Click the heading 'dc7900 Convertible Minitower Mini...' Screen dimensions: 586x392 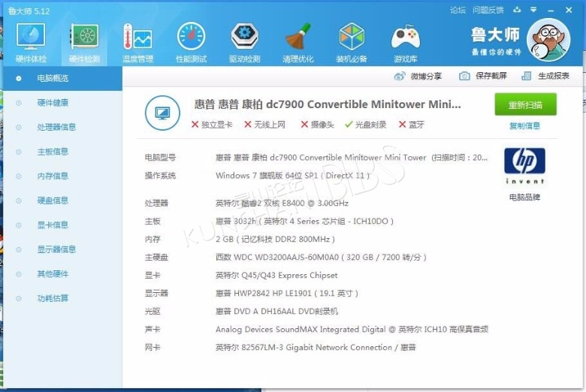[x=364, y=104]
